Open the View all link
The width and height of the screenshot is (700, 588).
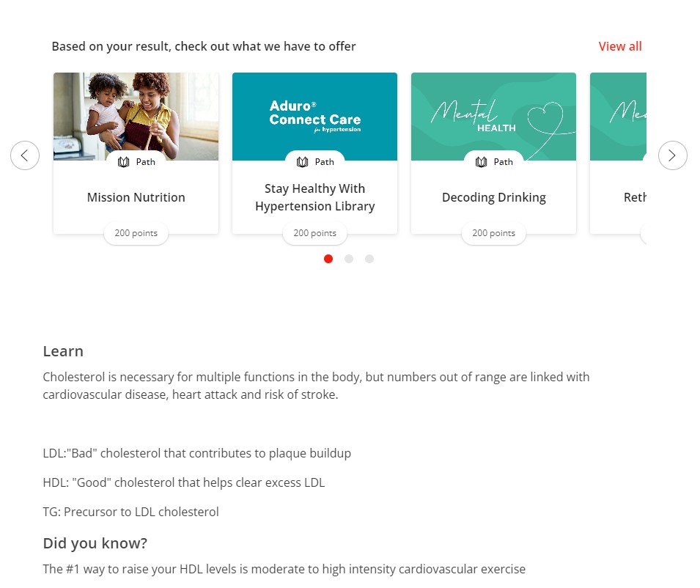[619, 46]
